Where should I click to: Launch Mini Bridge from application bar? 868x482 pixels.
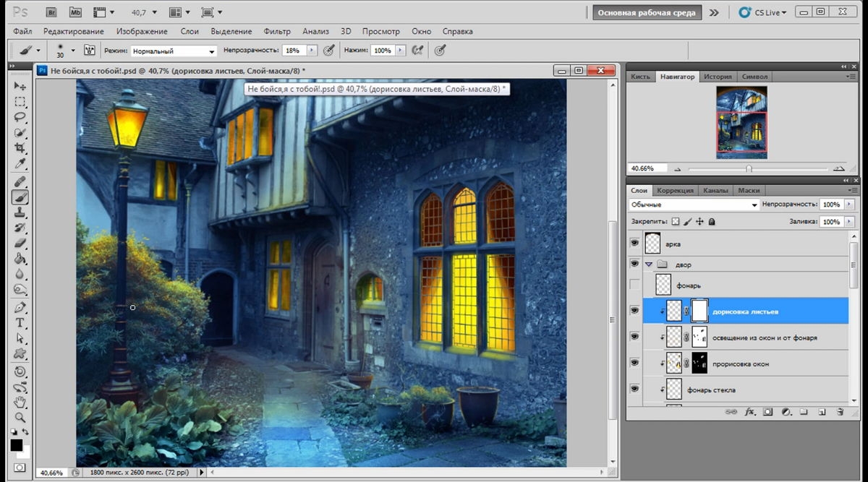tap(76, 12)
